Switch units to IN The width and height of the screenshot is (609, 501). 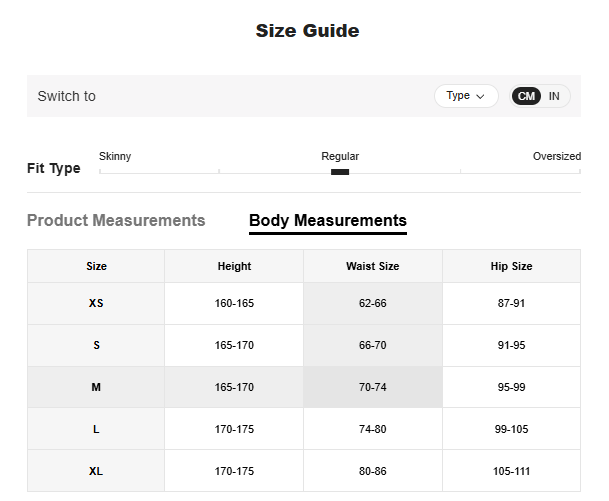tap(554, 96)
